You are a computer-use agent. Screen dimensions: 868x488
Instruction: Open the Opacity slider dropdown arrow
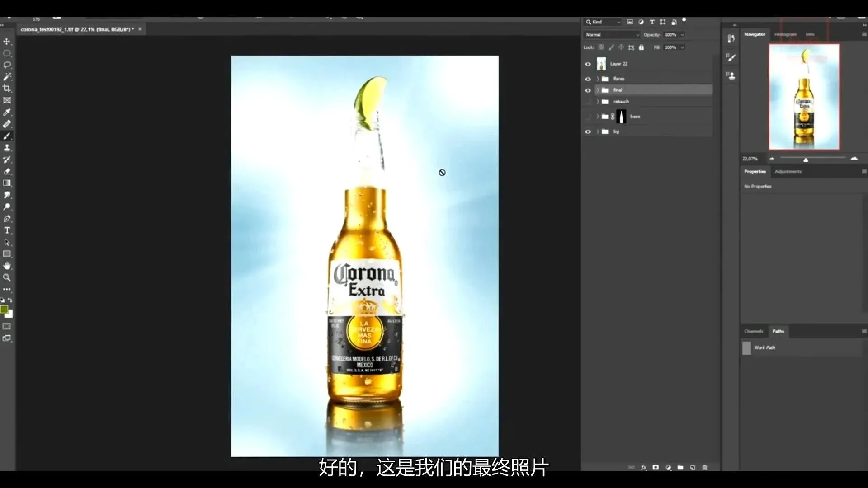pos(682,35)
